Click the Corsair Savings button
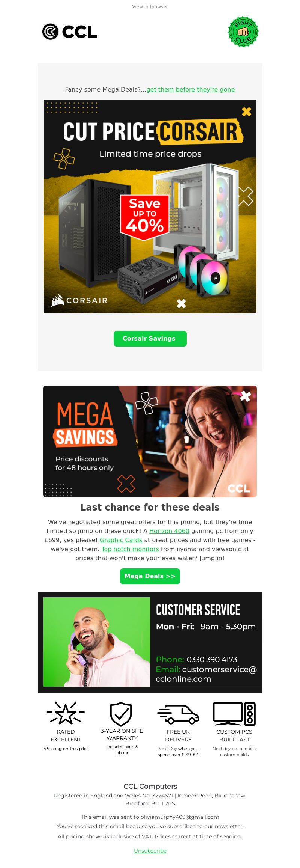 coord(150,338)
